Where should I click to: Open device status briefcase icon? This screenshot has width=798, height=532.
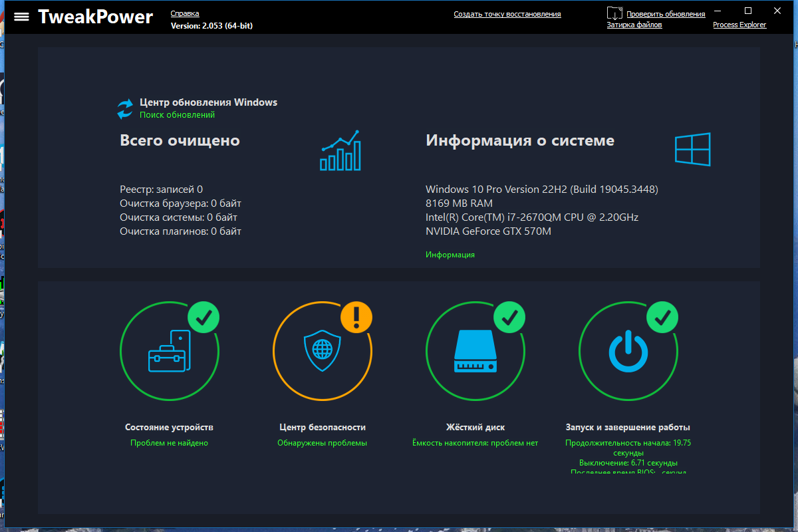coord(169,350)
